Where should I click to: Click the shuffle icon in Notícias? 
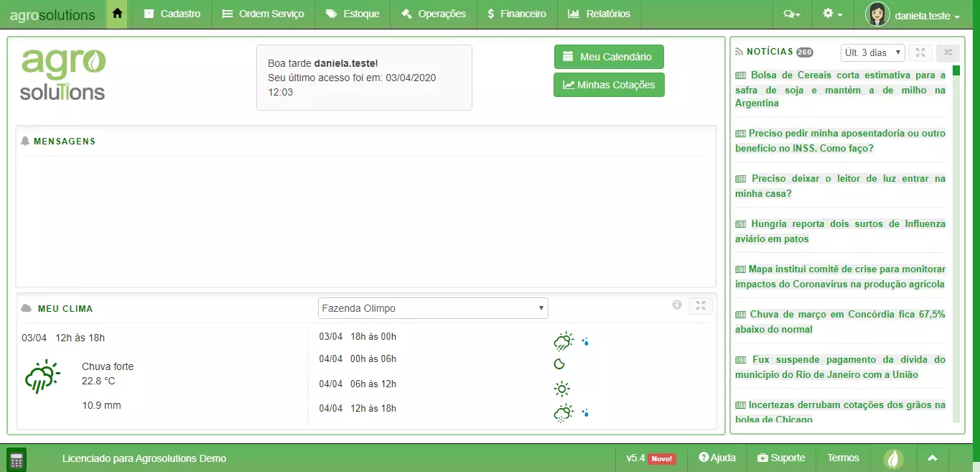(947, 52)
